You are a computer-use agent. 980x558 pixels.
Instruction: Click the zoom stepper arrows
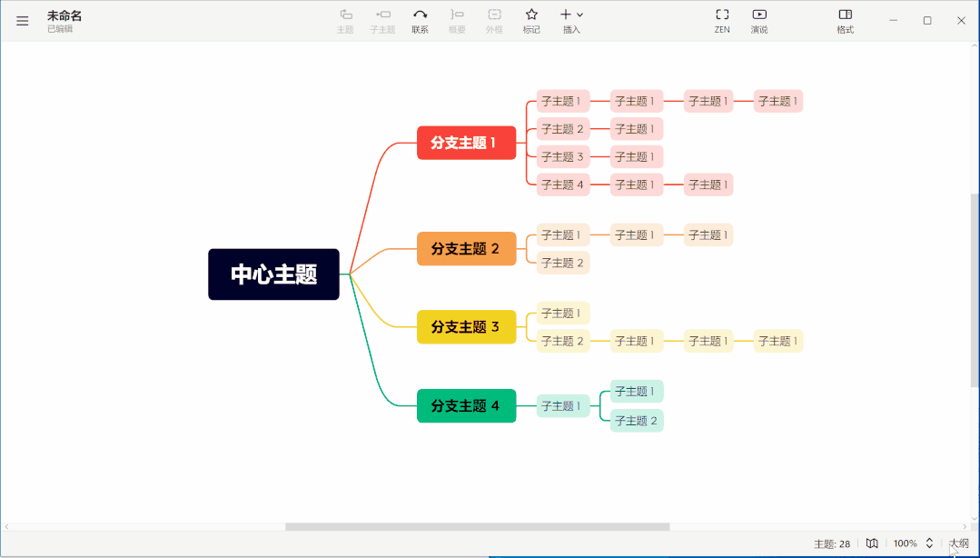pos(929,543)
